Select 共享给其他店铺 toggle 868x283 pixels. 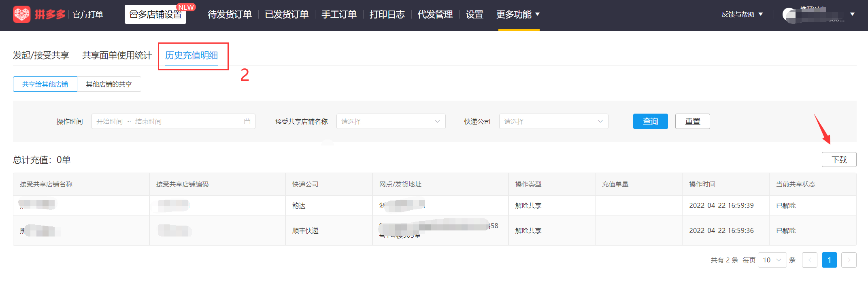click(x=45, y=84)
